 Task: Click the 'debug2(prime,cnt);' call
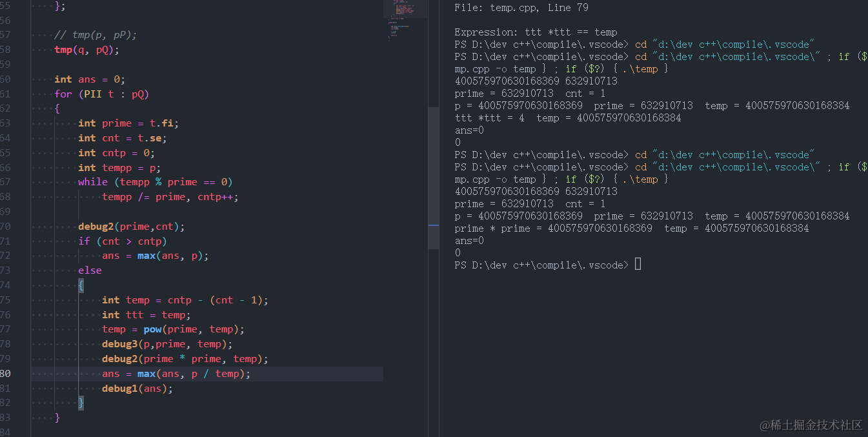click(x=132, y=226)
